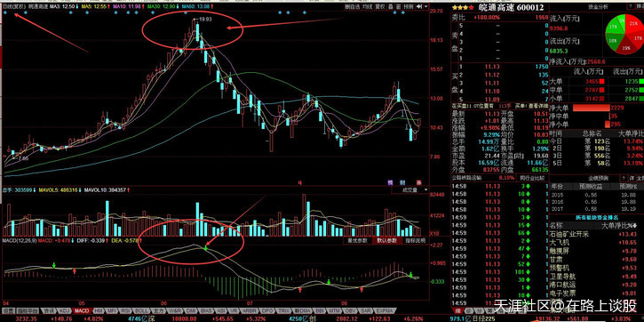644x322 pixels.
Task: Open the 日线(复权) period selector
Action: [13, 7]
